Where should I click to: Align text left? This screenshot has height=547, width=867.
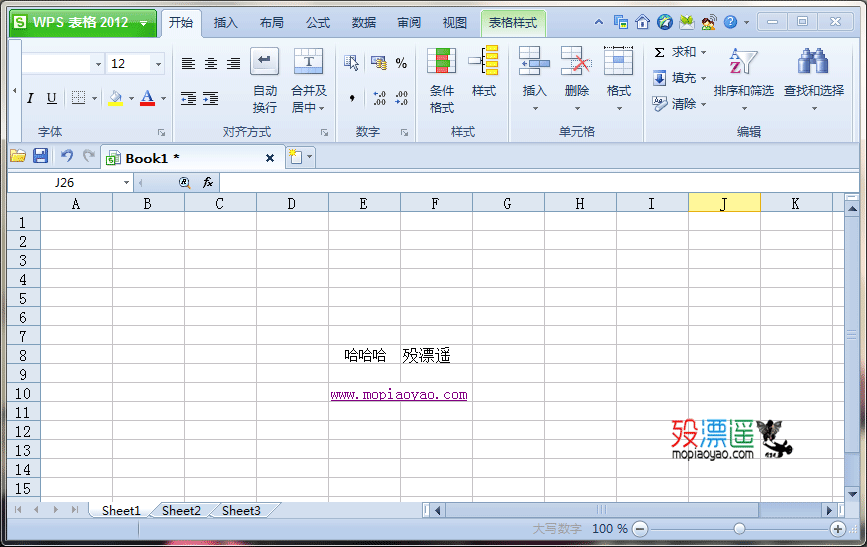[x=188, y=64]
